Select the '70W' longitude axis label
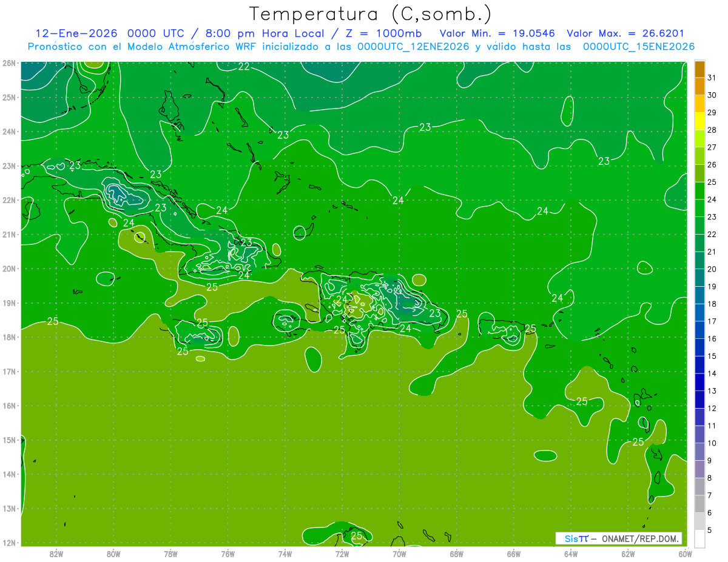 [399, 554]
